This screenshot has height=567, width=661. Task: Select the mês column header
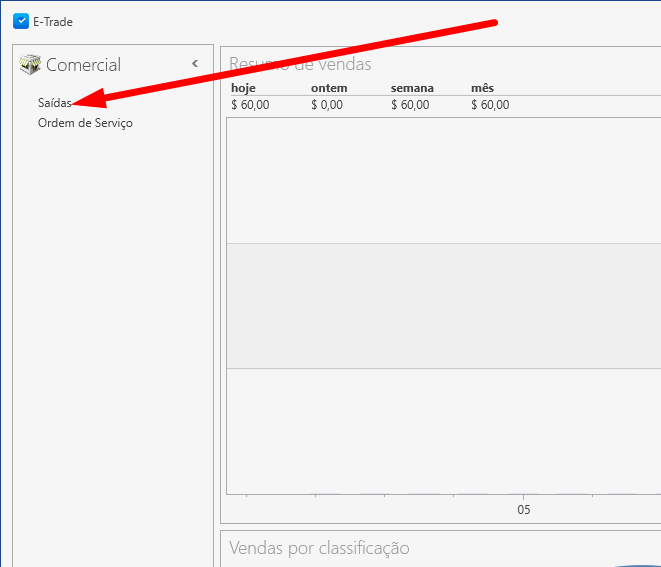point(482,88)
